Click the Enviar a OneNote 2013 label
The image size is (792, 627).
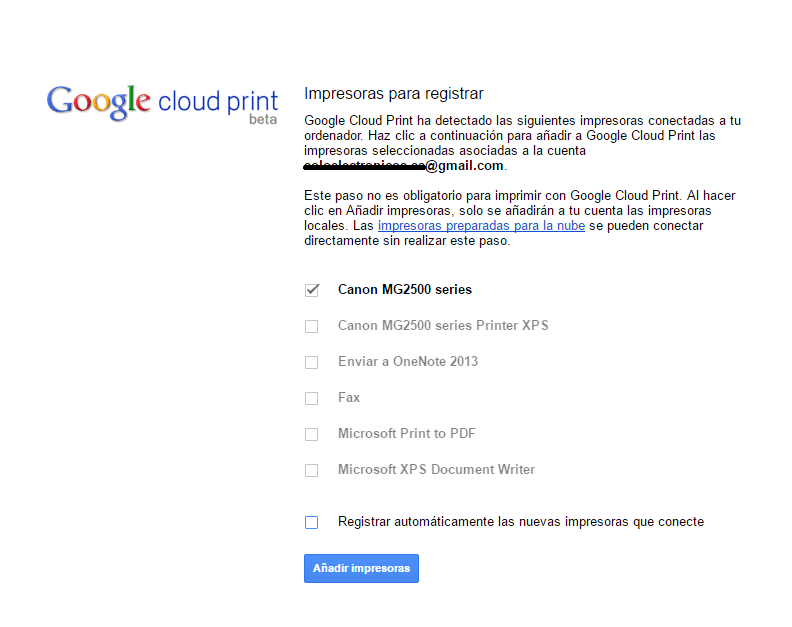[x=407, y=361]
